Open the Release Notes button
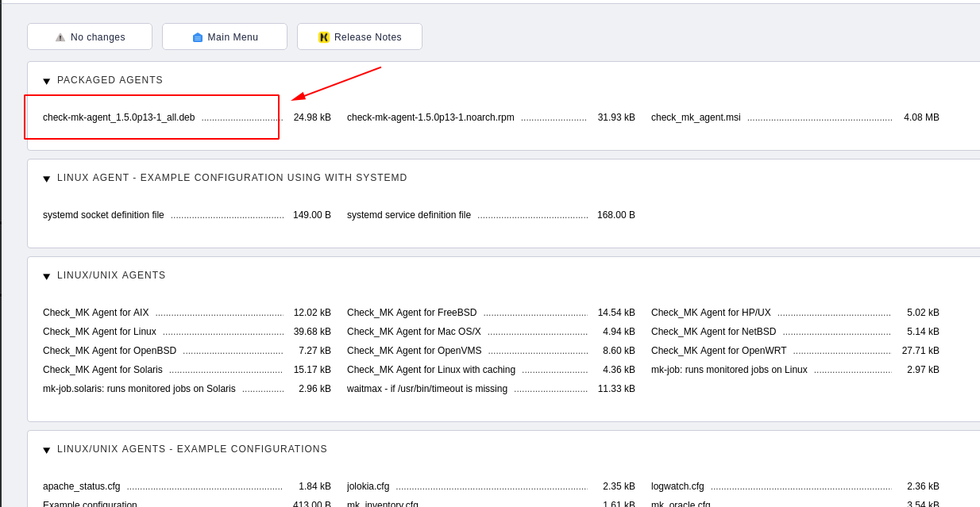 coord(360,36)
